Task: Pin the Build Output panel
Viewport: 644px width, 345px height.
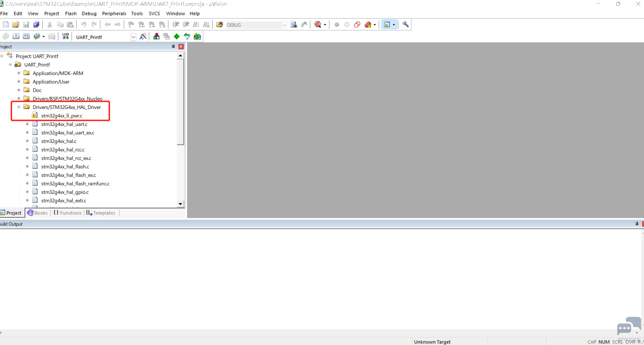Action: point(637,224)
